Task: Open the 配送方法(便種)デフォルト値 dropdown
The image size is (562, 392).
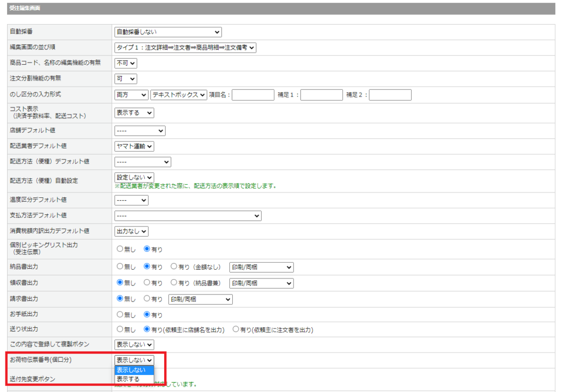Action: pos(143,162)
